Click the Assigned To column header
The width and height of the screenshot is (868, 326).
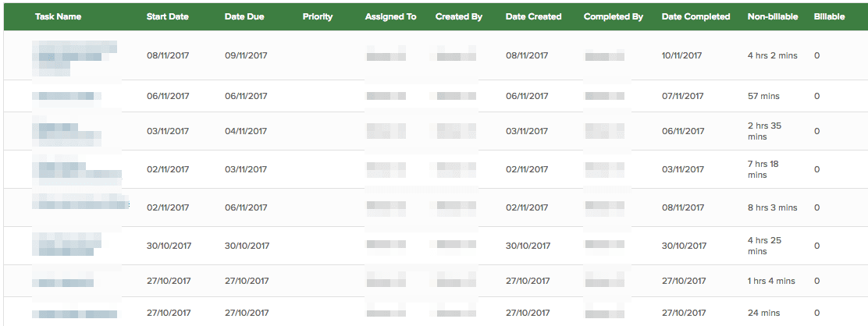point(390,16)
